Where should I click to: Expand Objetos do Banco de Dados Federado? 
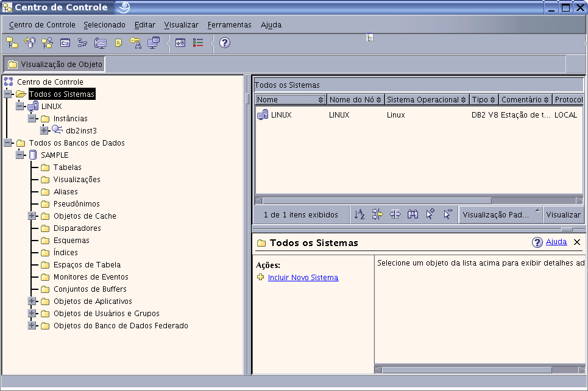(32, 325)
